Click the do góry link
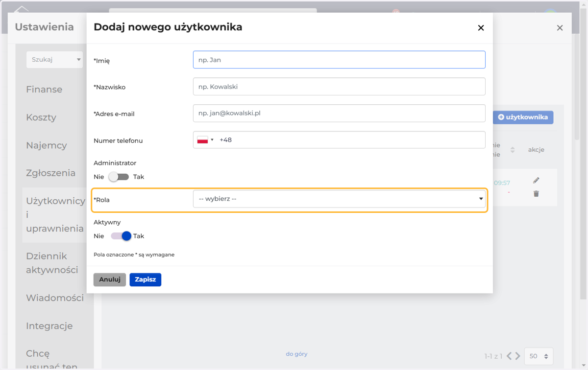The height and width of the screenshot is (370, 588). [x=296, y=354]
